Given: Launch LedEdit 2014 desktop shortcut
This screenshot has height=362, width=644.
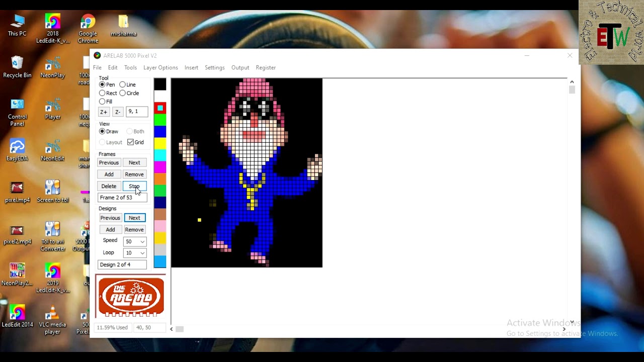Looking at the screenshot, I should point(17,317).
